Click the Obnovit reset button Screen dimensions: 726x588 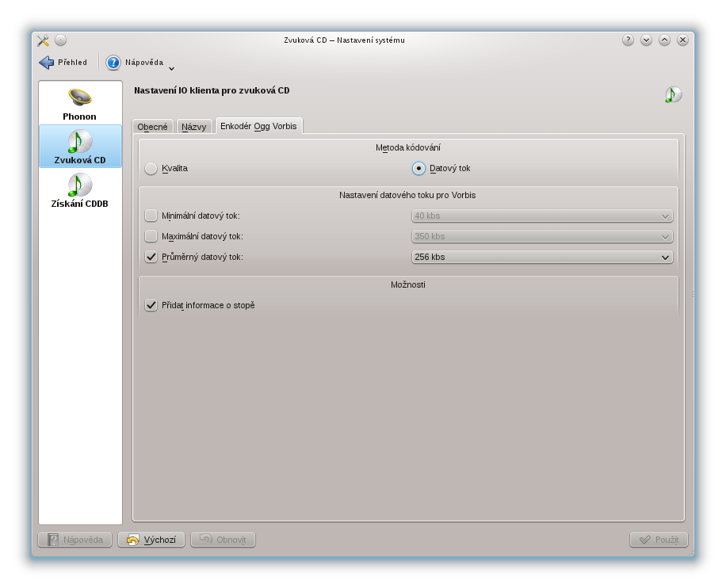[x=224, y=540]
